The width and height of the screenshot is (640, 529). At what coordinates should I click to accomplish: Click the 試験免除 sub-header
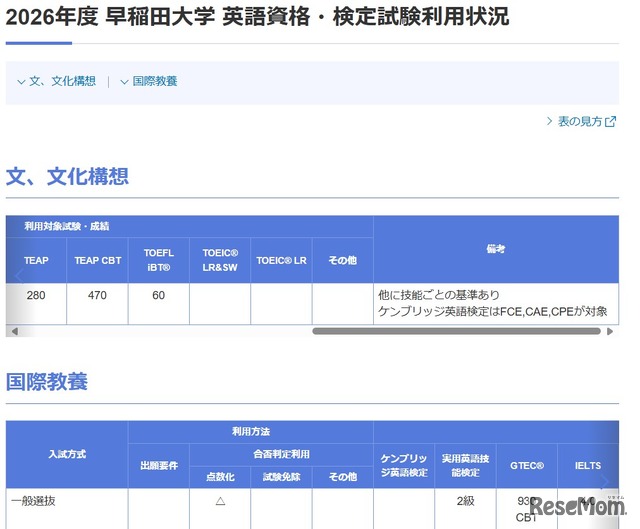(281, 477)
